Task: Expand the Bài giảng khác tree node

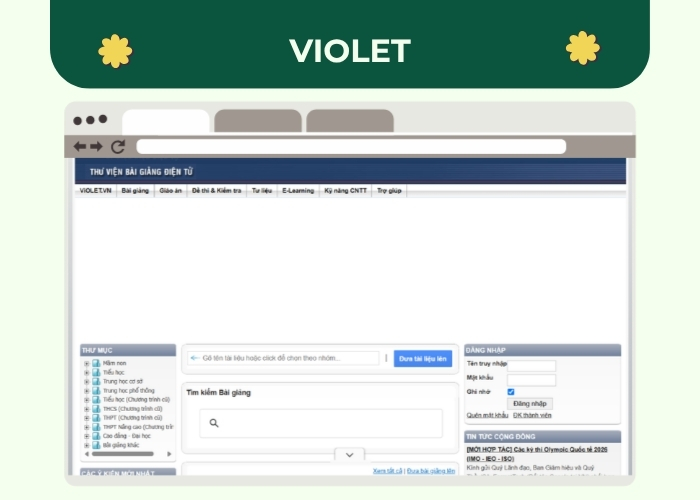Action: point(87,445)
